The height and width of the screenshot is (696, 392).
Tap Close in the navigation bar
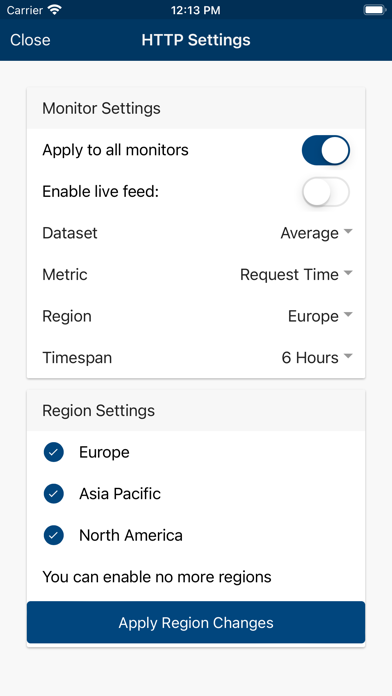click(30, 40)
